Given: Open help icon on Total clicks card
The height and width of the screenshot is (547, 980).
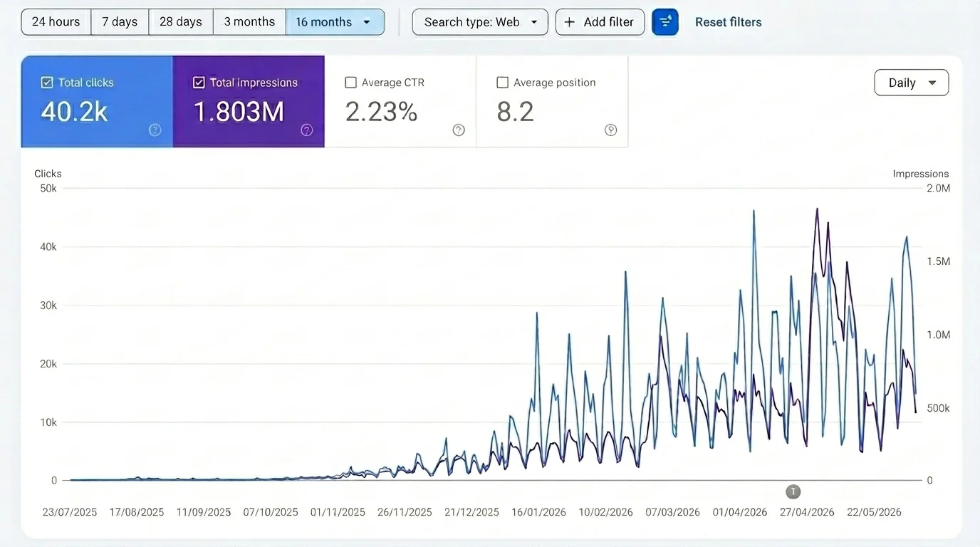Looking at the screenshot, I should [155, 130].
